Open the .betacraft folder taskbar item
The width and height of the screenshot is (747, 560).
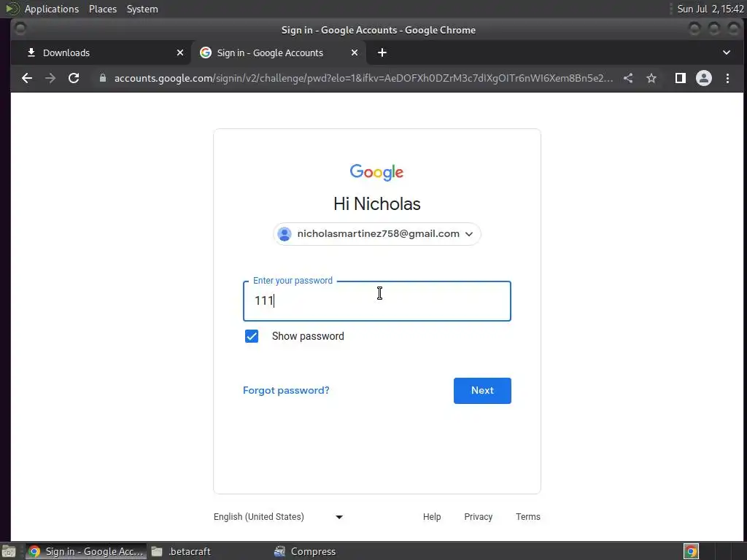coord(181,551)
